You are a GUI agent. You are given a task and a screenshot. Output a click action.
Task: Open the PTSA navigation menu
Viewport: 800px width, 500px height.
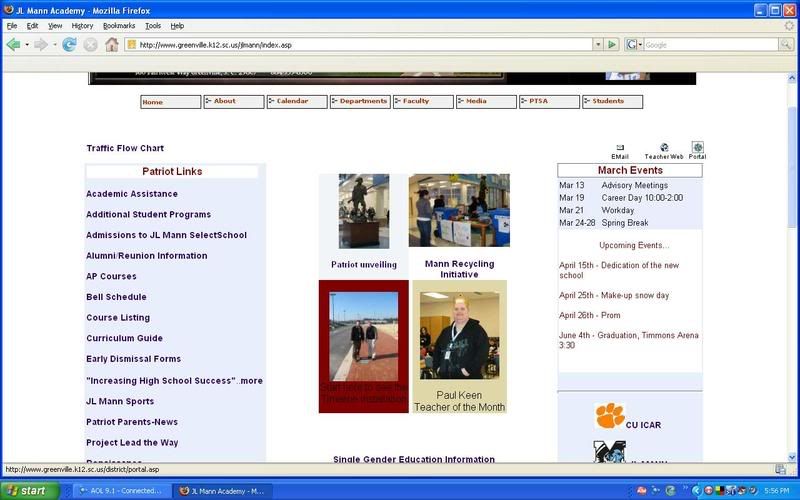pyautogui.click(x=549, y=102)
